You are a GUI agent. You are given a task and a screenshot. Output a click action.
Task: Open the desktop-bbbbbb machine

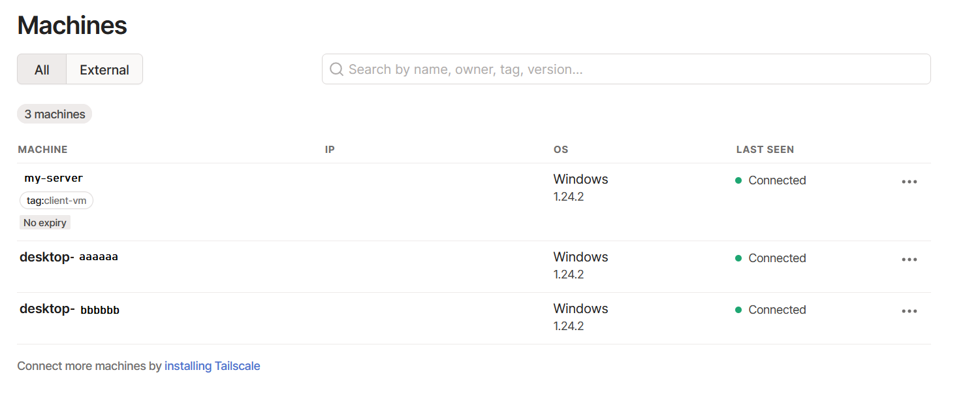coord(69,309)
